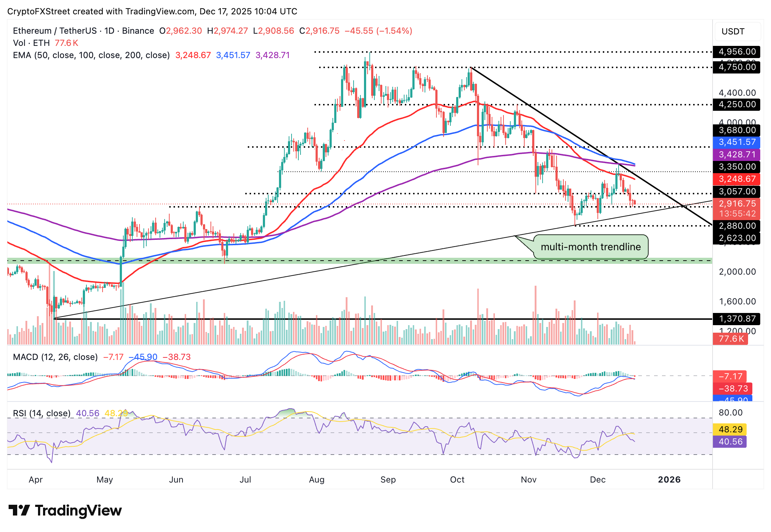Toggle Vol · ETH indicator visibility

click(x=30, y=42)
